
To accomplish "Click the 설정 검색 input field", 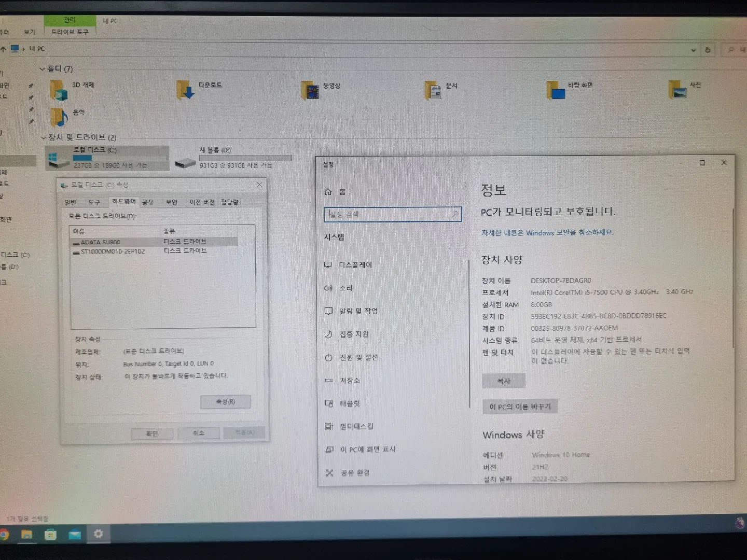I will coord(389,214).
